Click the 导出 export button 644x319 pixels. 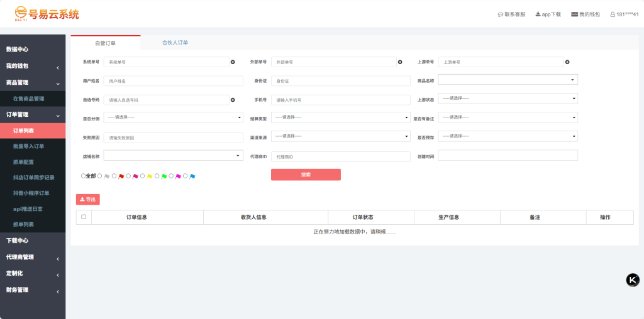pyautogui.click(x=88, y=200)
